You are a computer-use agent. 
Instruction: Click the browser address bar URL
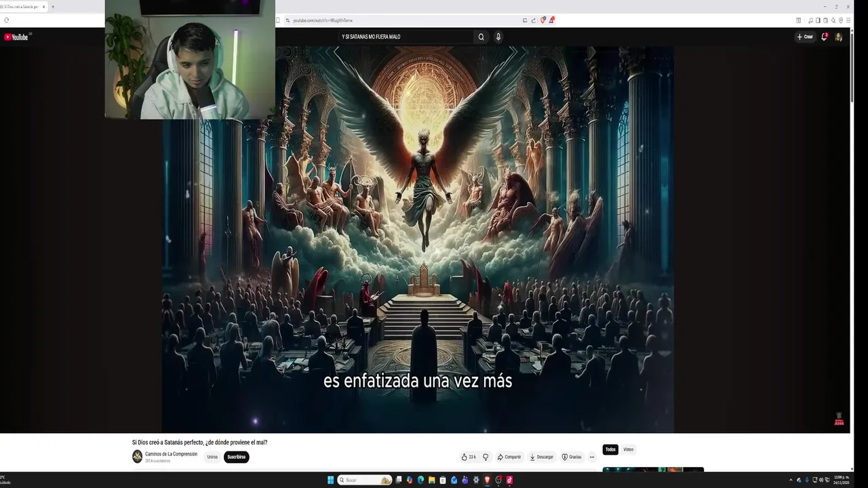[323, 20]
